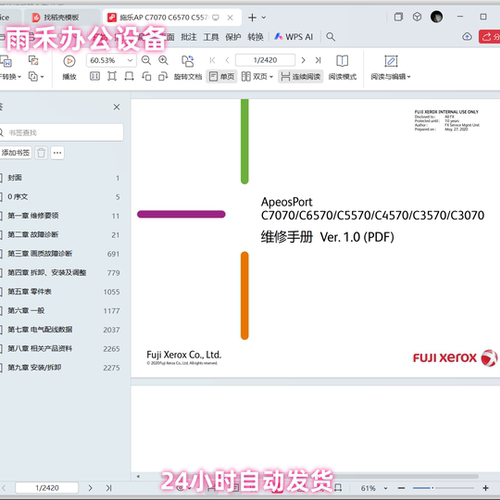The width and height of the screenshot is (500, 500).
Task: Close the bookmarks side panel
Action: (117, 107)
